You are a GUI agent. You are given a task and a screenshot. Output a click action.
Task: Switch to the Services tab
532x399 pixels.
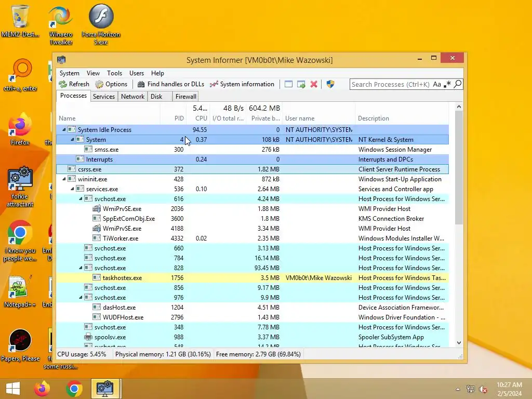pos(104,97)
